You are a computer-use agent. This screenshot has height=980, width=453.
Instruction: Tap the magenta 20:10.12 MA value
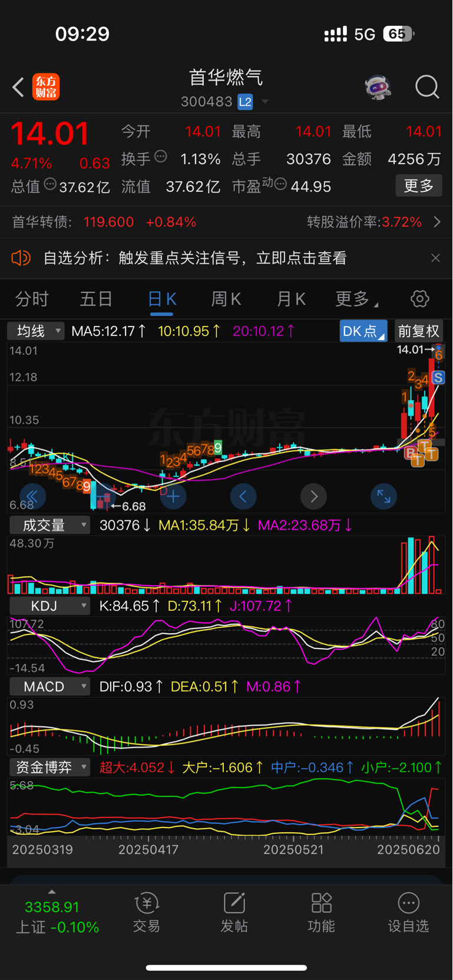tap(264, 331)
